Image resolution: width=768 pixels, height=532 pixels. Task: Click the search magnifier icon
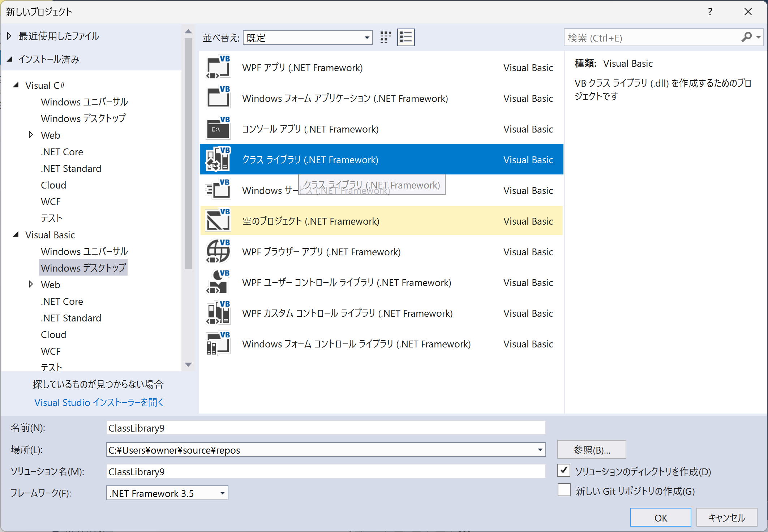click(x=746, y=38)
